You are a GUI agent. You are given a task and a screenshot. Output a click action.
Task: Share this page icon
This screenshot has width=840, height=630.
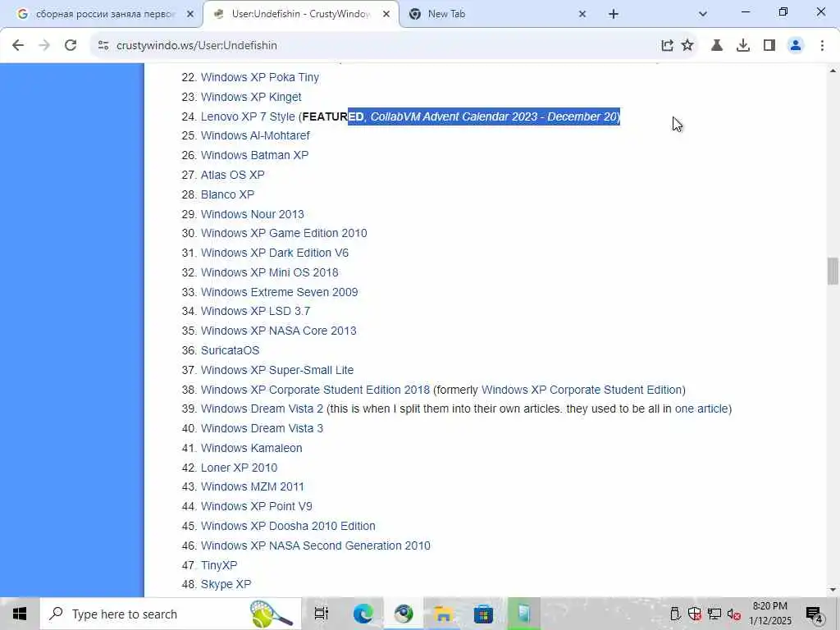[667, 46]
